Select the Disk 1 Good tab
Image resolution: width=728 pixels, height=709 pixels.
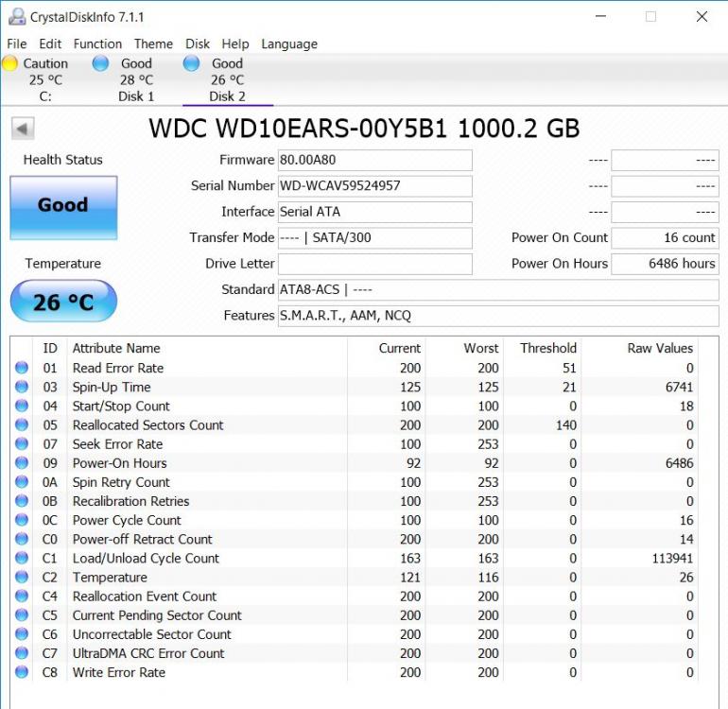pos(136,79)
